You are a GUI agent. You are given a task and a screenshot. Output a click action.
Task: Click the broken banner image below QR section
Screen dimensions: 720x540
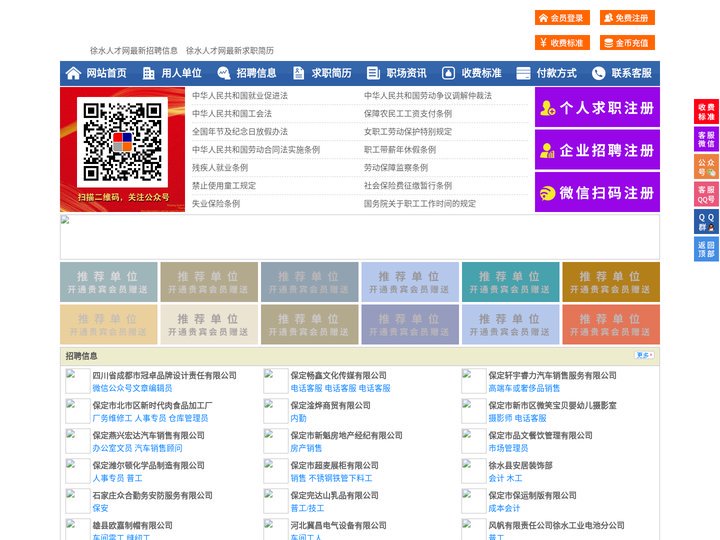(360, 237)
